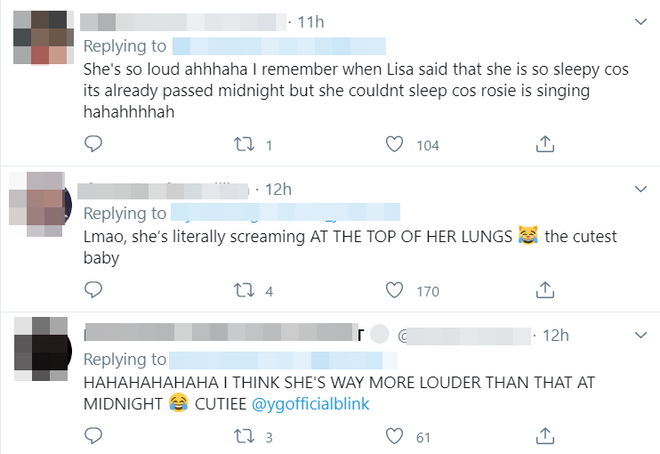Open the avatar of the 'HAHAHAHAHAHA' tweet author
The height and width of the screenshot is (454, 660).
point(43,349)
